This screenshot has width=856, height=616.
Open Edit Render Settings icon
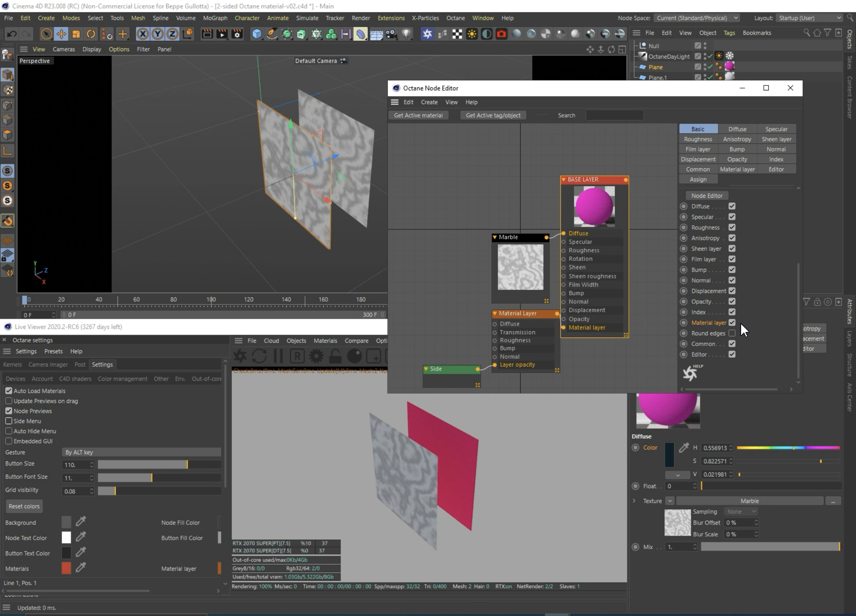point(237,34)
